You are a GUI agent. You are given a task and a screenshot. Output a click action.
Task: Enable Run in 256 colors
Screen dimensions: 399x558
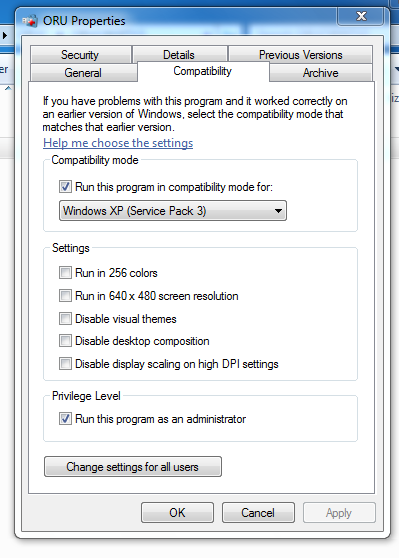click(x=65, y=273)
